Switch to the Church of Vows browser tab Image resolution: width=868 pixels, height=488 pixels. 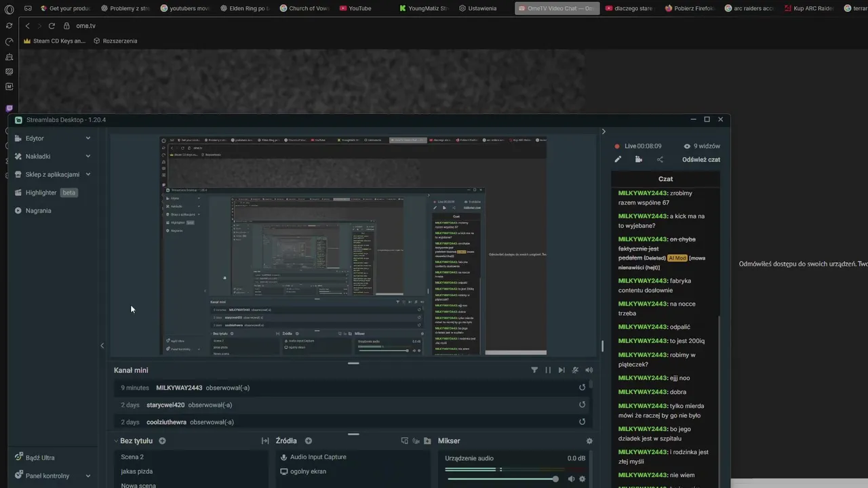click(304, 8)
